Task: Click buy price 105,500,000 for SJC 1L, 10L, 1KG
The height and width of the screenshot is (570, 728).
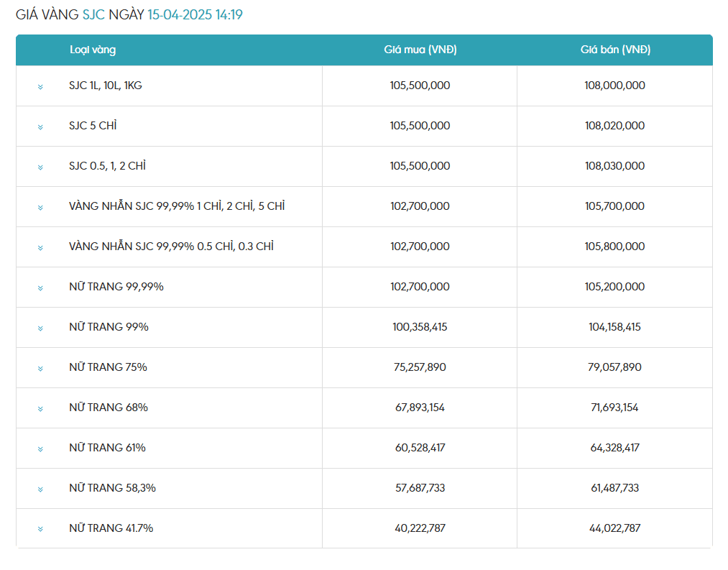Action: 420,86
